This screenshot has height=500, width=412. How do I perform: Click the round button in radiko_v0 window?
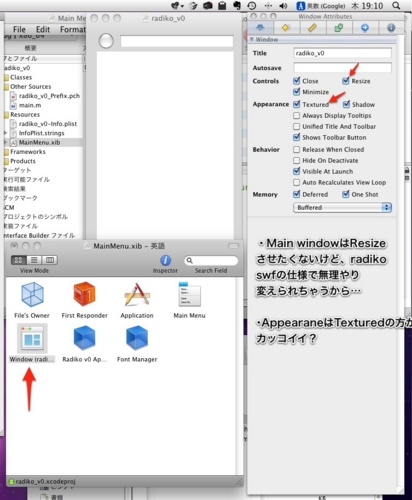[x=106, y=41]
